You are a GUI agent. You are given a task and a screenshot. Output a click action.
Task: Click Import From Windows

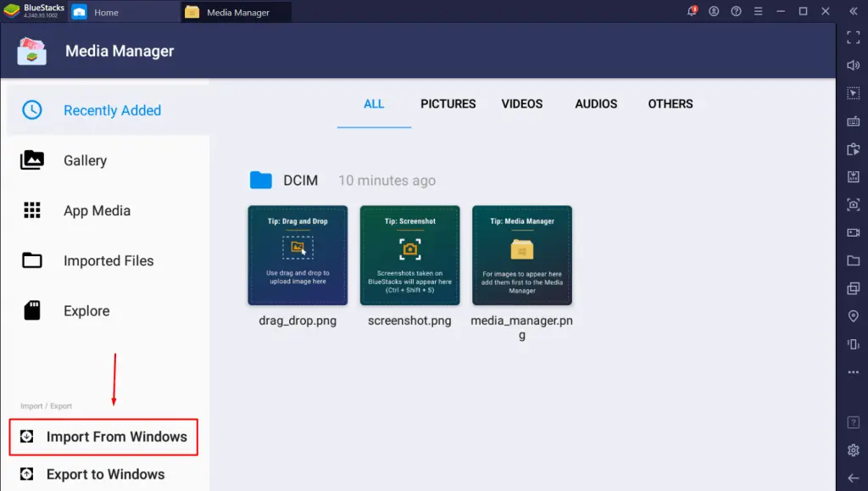coord(103,437)
